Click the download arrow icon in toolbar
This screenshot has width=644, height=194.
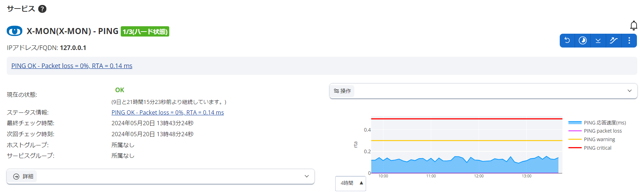pos(598,40)
